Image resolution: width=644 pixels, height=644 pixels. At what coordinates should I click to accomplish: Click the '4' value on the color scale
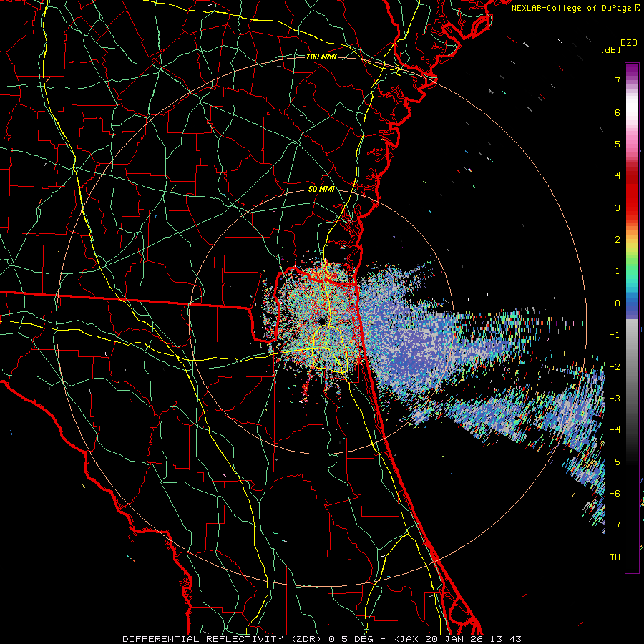(618, 176)
